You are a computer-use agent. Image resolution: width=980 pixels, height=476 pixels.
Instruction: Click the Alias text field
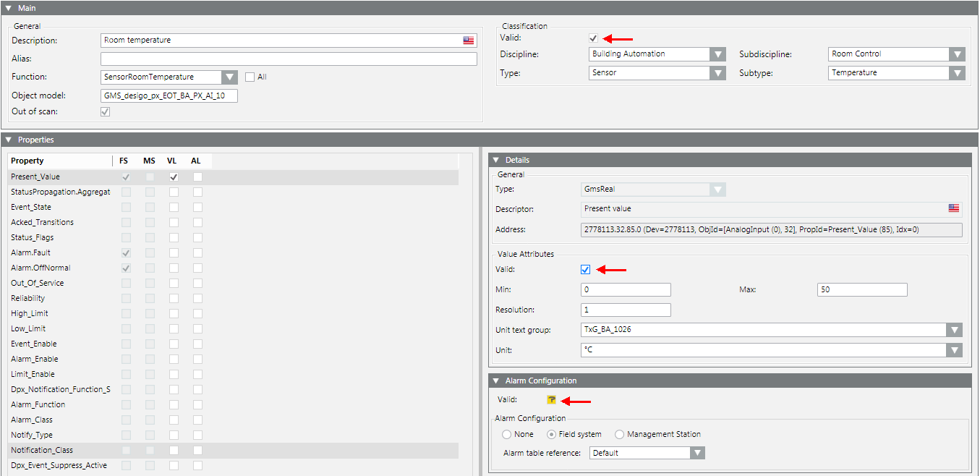click(289, 59)
